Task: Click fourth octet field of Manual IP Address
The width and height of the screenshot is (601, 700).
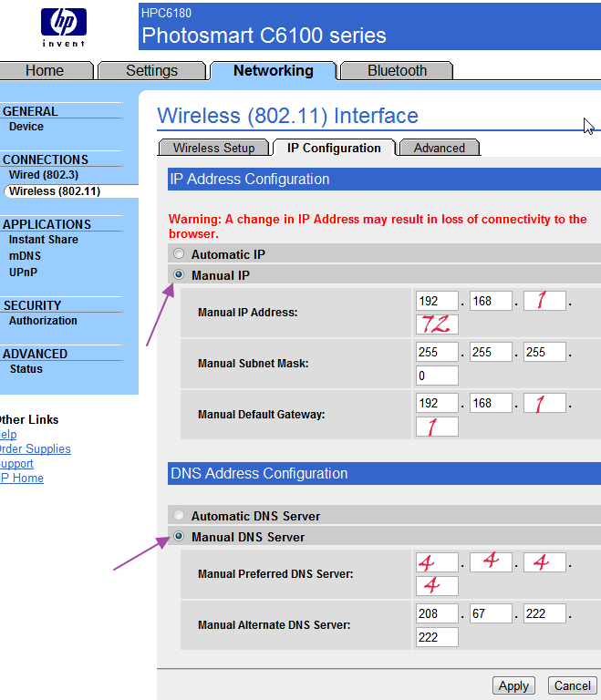Action: [x=437, y=324]
